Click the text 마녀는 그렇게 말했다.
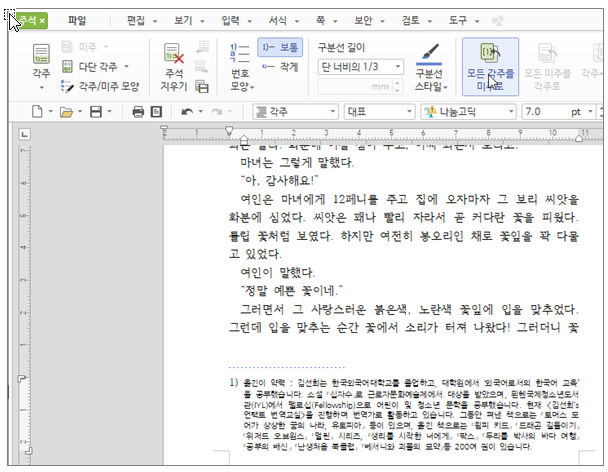The height and width of the screenshot is (472, 608). click(297, 162)
